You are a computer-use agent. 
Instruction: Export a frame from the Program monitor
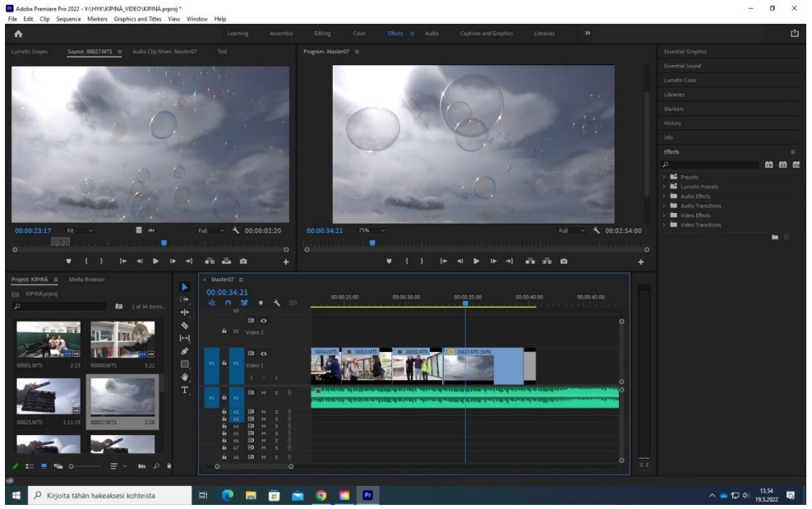pyautogui.click(x=564, y=261)
